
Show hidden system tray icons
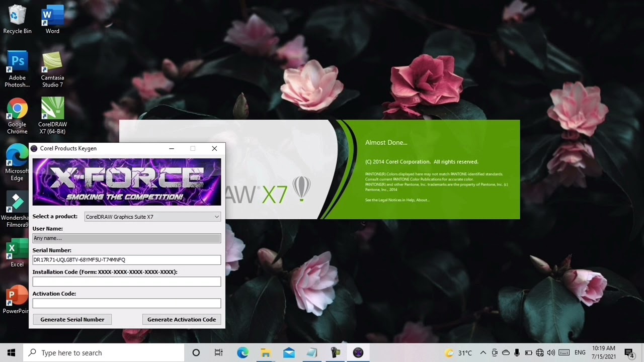tap(483, 353)
